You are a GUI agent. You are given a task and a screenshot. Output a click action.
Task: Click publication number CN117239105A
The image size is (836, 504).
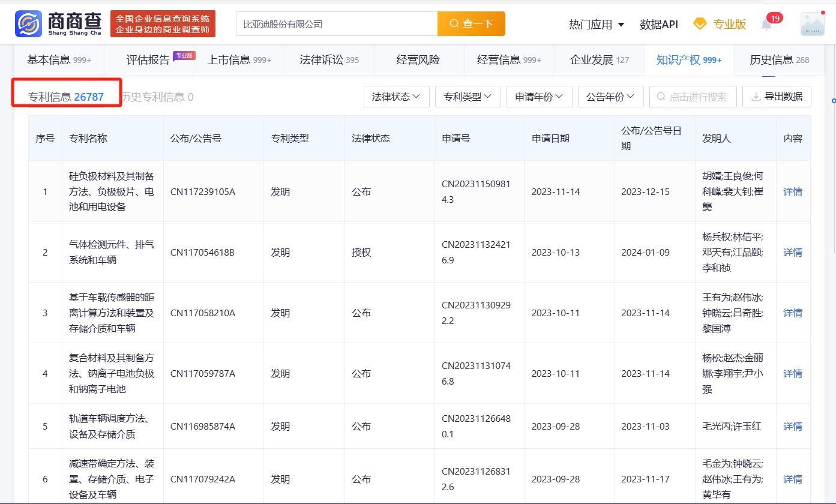[202, 192]
